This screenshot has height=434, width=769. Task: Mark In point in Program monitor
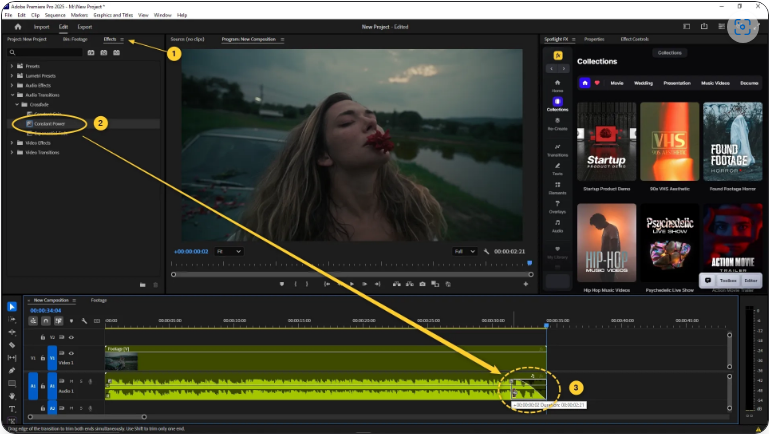click(x=295, y=284)
